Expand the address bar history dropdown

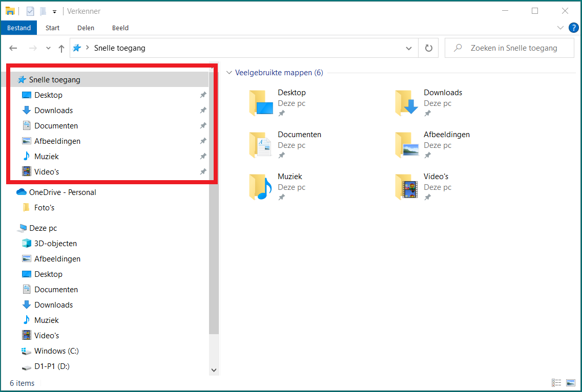tap(409, 48)
